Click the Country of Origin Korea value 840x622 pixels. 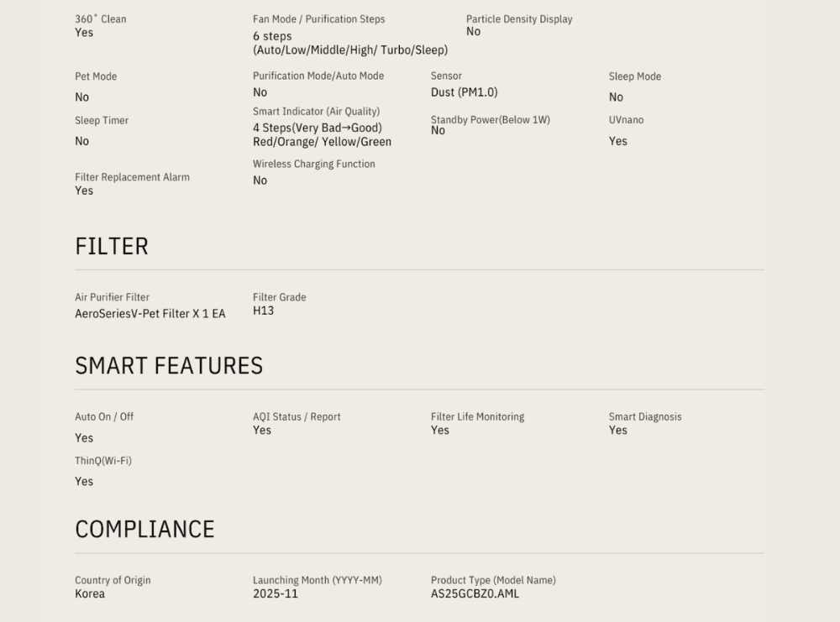click(x=90, y=593)
